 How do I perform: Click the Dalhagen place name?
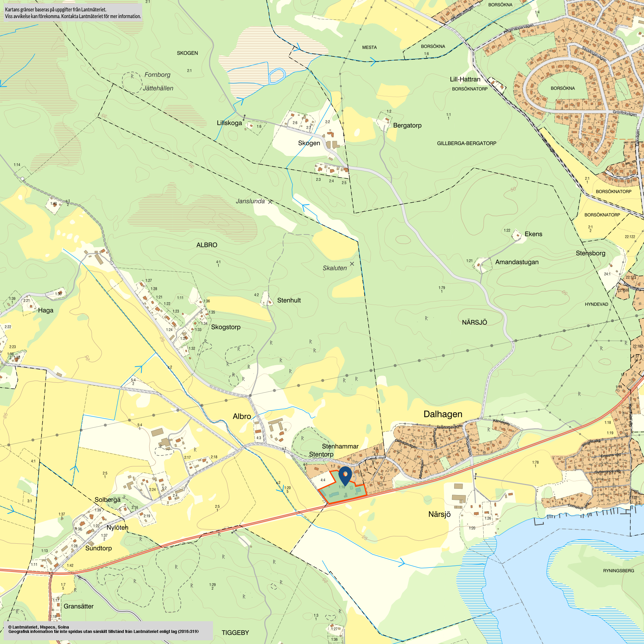[x=442, y=414]
